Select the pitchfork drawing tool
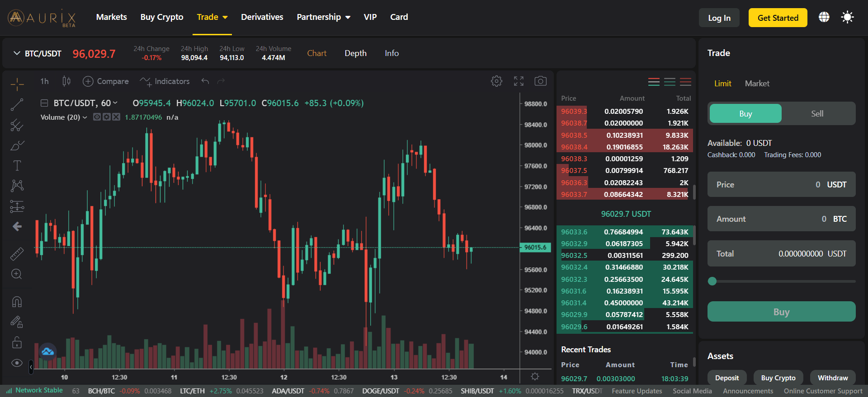Screen dimensions: 868x397 (17, 125)
